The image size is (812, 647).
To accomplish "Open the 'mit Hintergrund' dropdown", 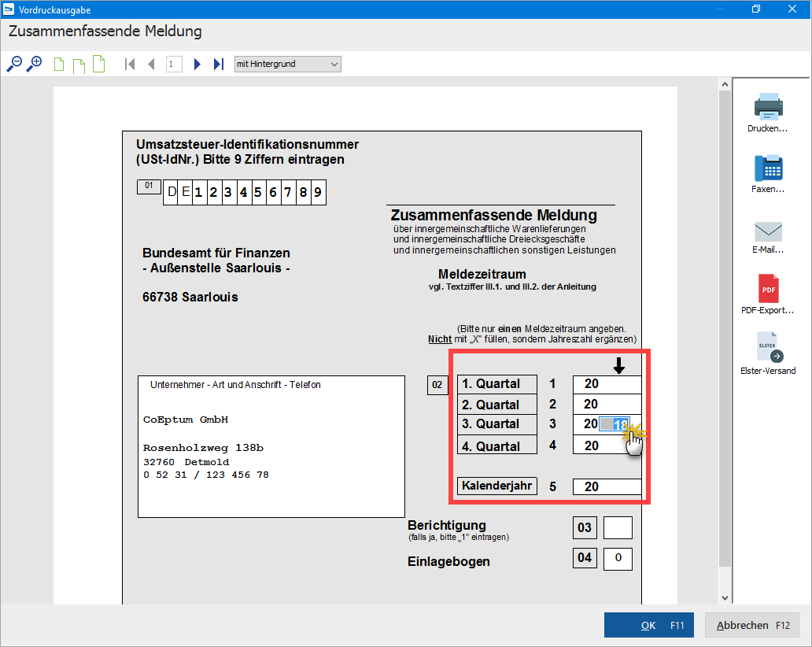I will point(287,65).
